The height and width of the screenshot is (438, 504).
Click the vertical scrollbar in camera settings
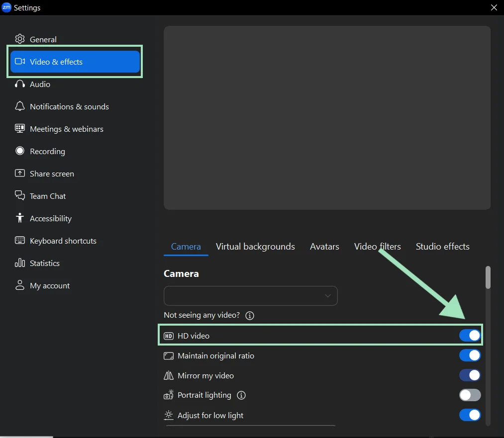(488, 277)
